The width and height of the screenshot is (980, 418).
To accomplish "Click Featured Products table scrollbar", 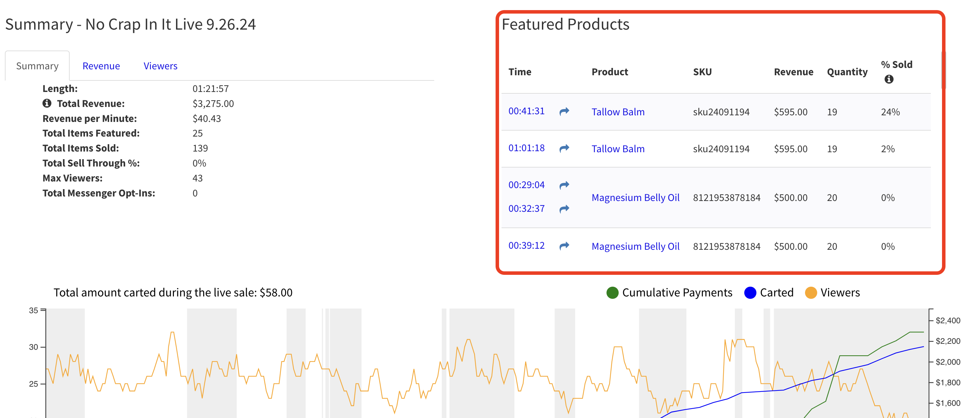I will tap(943, 70).
